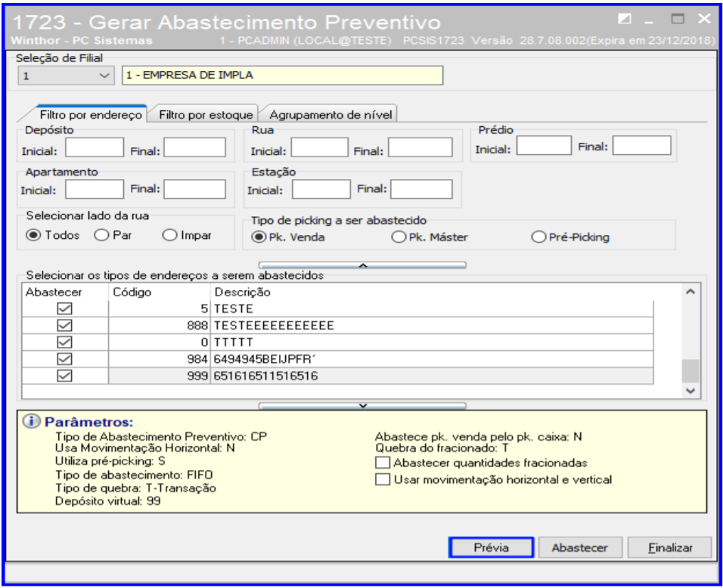The image size is (723, 588).
Task: Click the Descrição column header
Action: click(x=432, y=292)
